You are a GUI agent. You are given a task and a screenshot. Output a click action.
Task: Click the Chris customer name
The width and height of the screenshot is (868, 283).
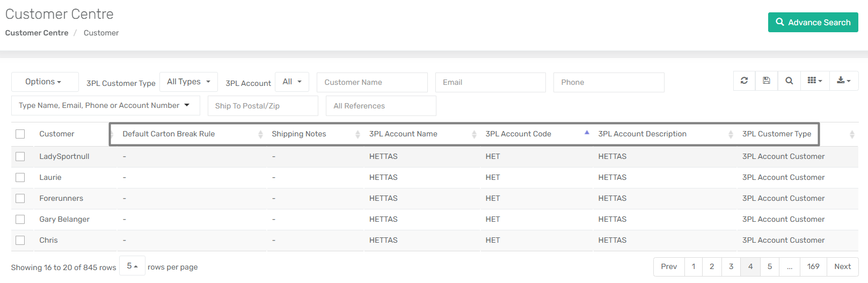click(48, 240)
